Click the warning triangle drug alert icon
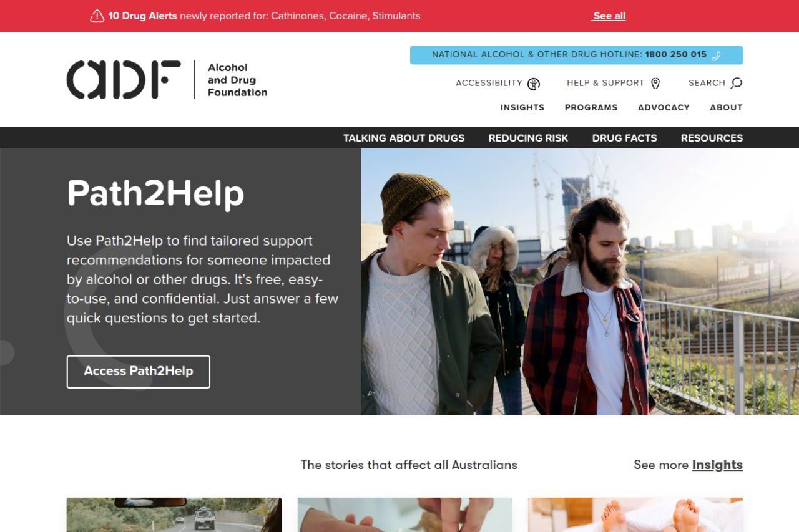799x532 pixels. point(97,16)
